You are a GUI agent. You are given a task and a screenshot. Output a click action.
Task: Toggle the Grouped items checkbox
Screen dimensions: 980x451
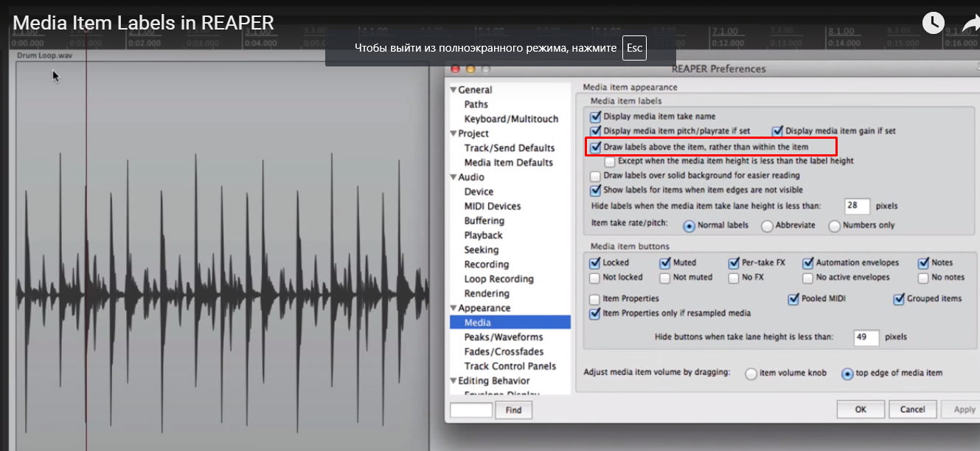(x=899, y=299)
